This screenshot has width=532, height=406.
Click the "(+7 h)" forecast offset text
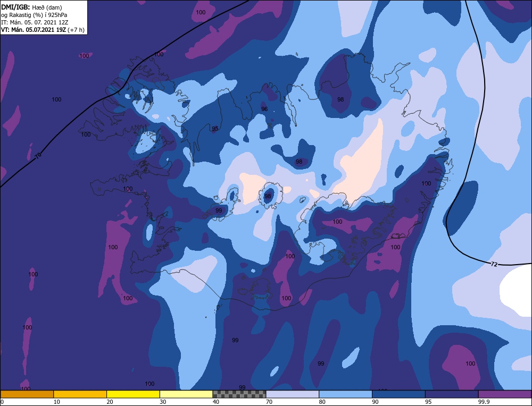tap(76, 30)
